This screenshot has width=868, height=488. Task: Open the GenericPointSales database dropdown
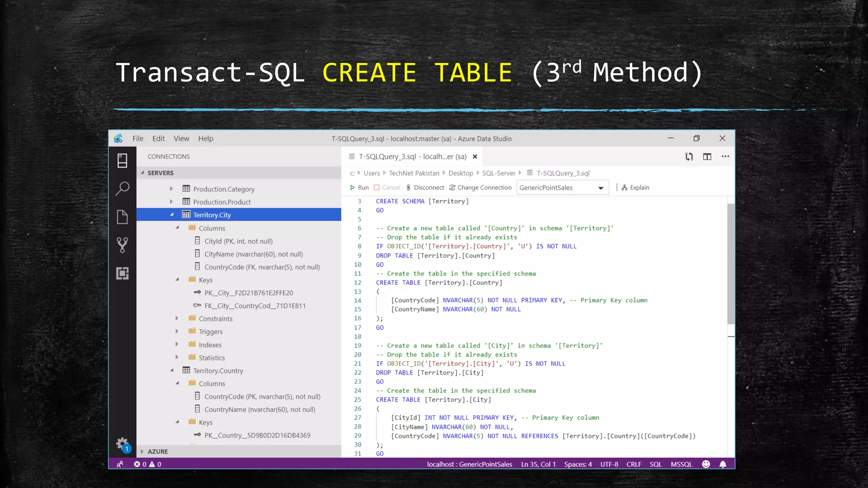562,188
